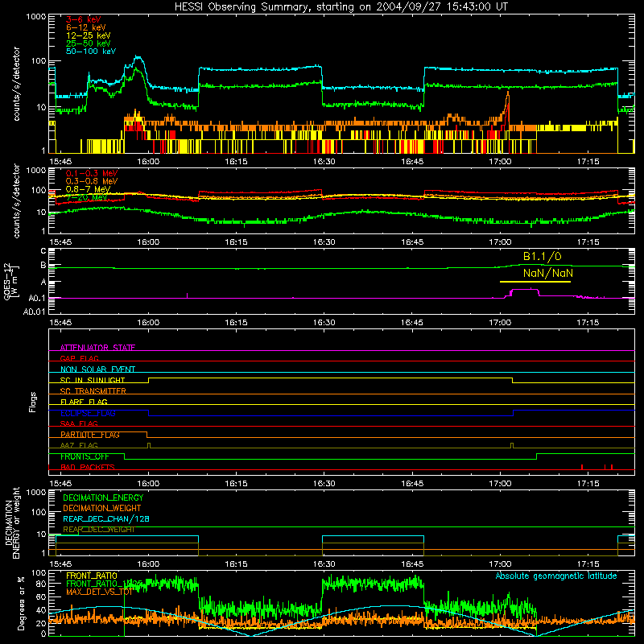Image resolution: width=644 pixels, height=644 pixels.
Task: Click the '0.3-0.8 MeV' legend label
Action: click(x=92, y=181)
